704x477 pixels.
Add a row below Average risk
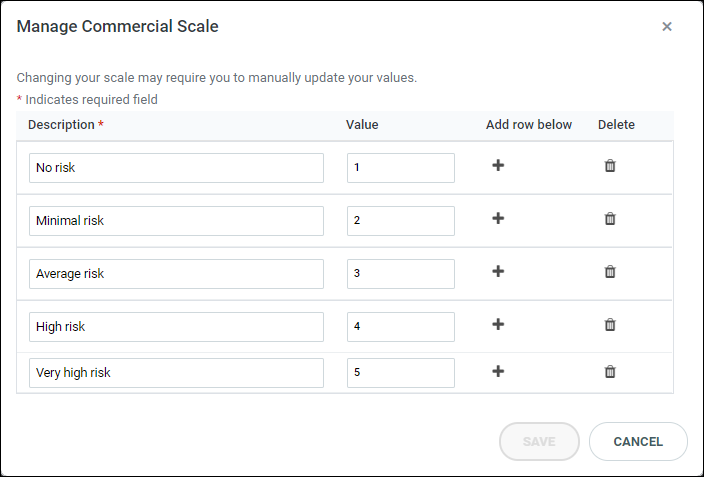(498, 271)
